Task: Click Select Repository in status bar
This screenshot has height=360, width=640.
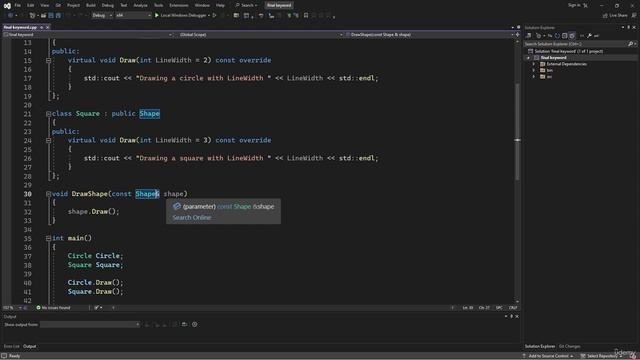Action: click(x=602, y=356)
